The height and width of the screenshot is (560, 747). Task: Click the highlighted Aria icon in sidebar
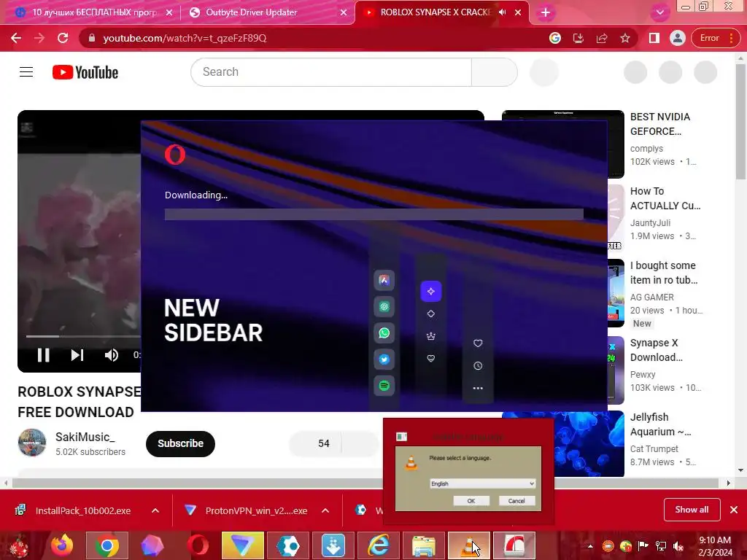[430, 291]
